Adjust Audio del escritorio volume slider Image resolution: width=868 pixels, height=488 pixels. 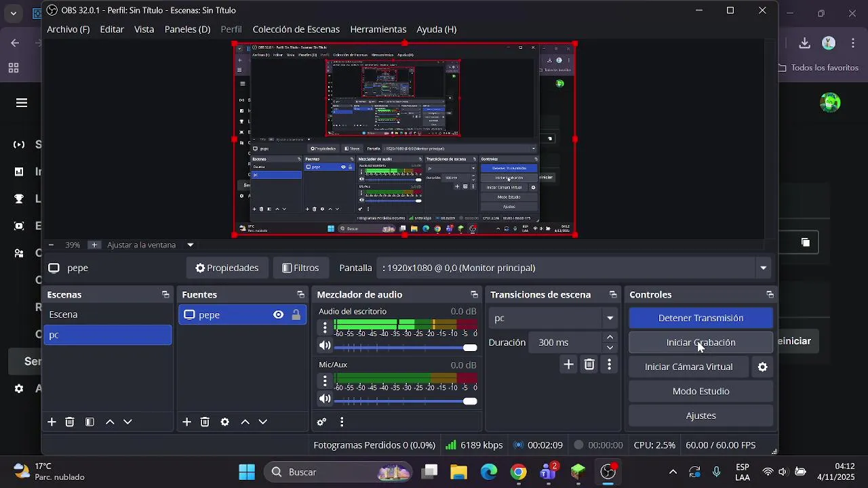pos(406,348)
